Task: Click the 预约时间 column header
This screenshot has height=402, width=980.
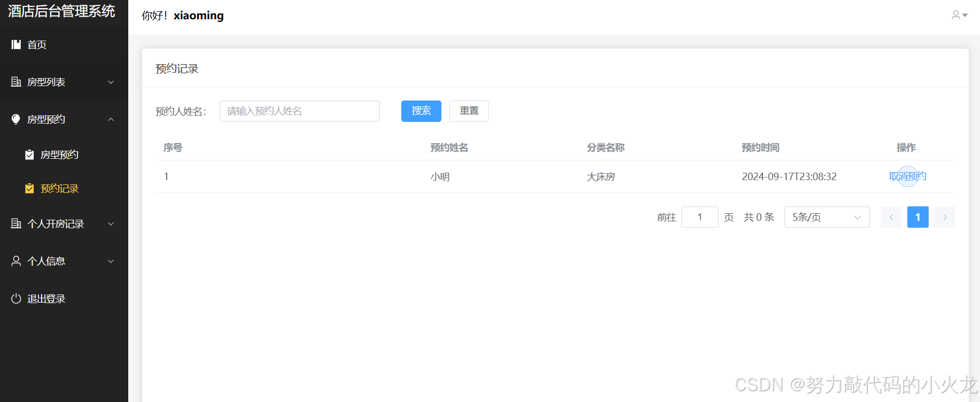Action: (760, 148)
